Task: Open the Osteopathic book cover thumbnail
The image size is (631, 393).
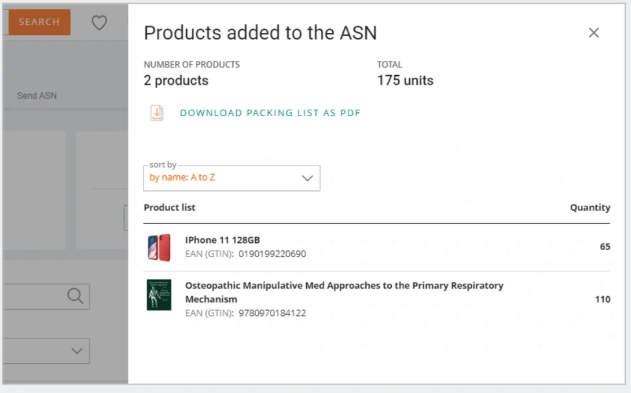Action: 159,295
